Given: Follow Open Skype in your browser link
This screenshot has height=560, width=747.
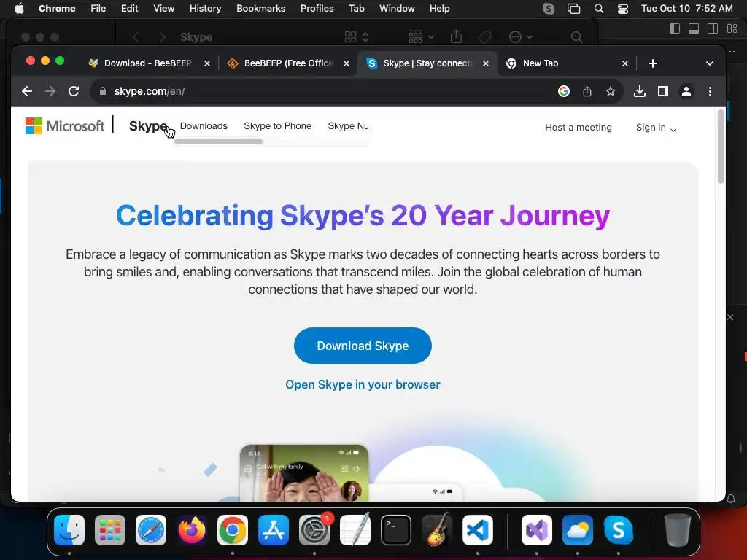Looking at the screenshot, I should [x=363, y=384].
